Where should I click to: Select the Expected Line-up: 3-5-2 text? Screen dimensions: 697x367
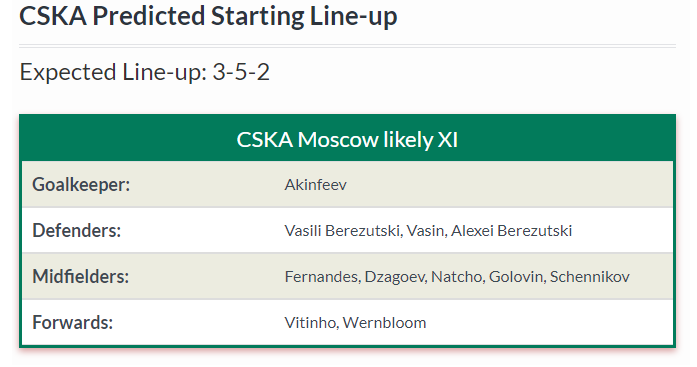(x=144, y=72)
